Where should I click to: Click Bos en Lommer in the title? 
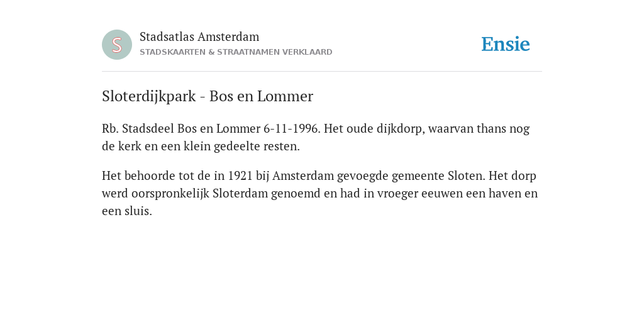point(261,96)
